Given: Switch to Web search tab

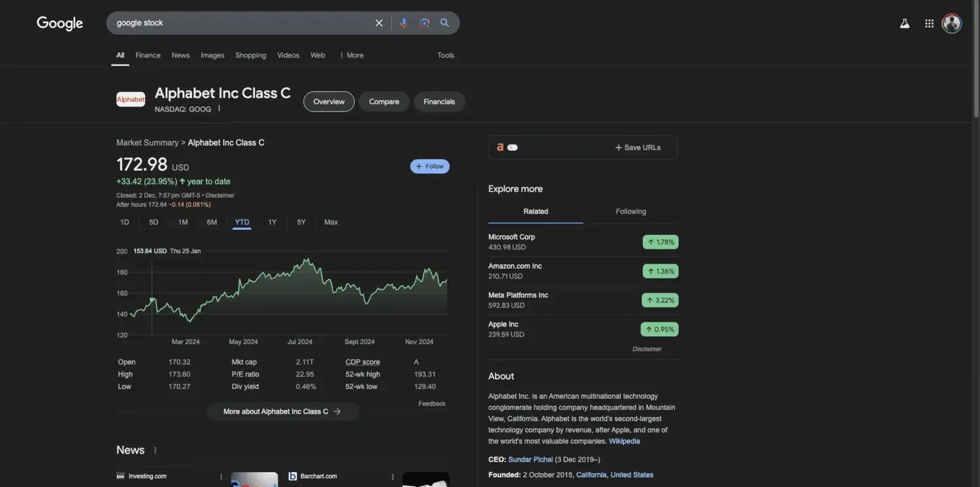Looking at the screenshot, I should 318,55.
